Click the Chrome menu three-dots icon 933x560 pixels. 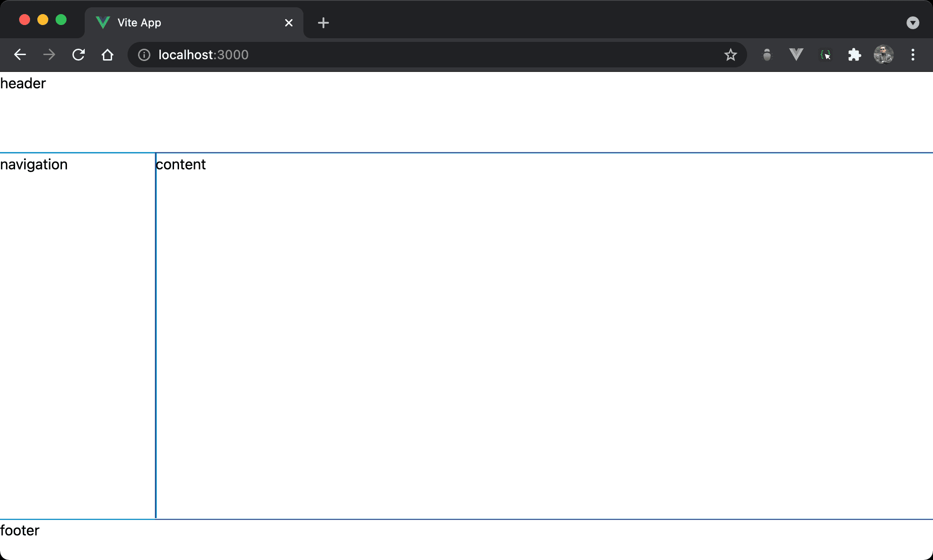(913, 55)
